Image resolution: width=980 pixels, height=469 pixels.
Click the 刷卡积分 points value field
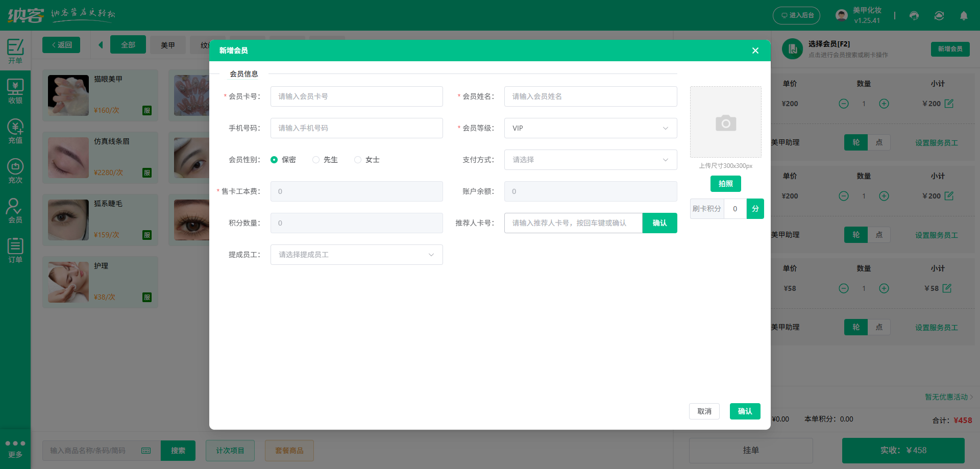734,208
